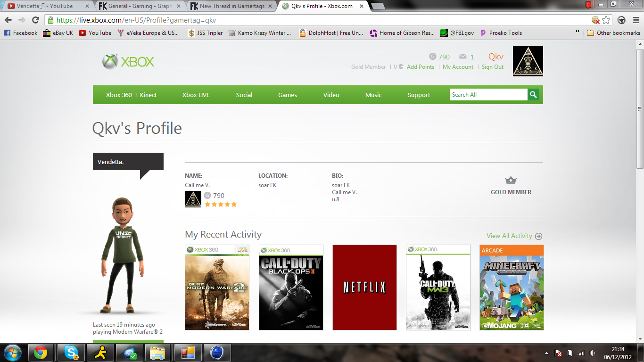Open the eYeka Europe bookmark

pos(149,33)
